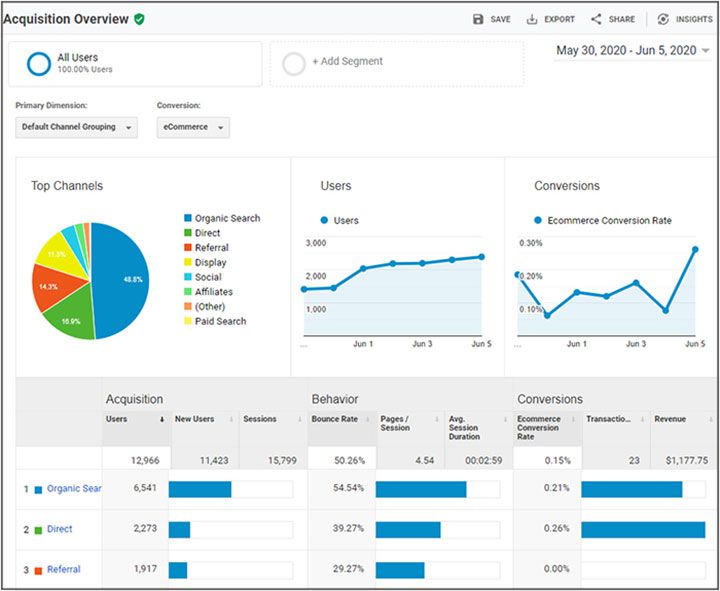Expand Default Channel Grouping dropdown
The height and width of the screenshot is (591, 720).
tap(77, 127)
